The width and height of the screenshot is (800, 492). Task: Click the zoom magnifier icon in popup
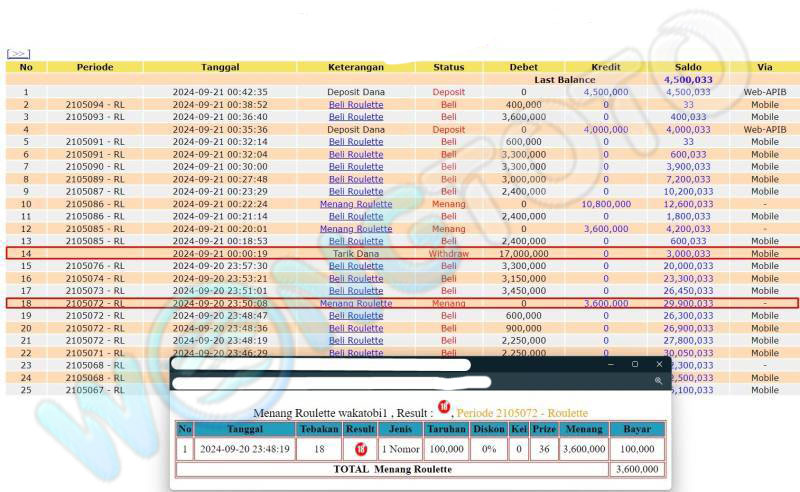click(x=659, y=381)
